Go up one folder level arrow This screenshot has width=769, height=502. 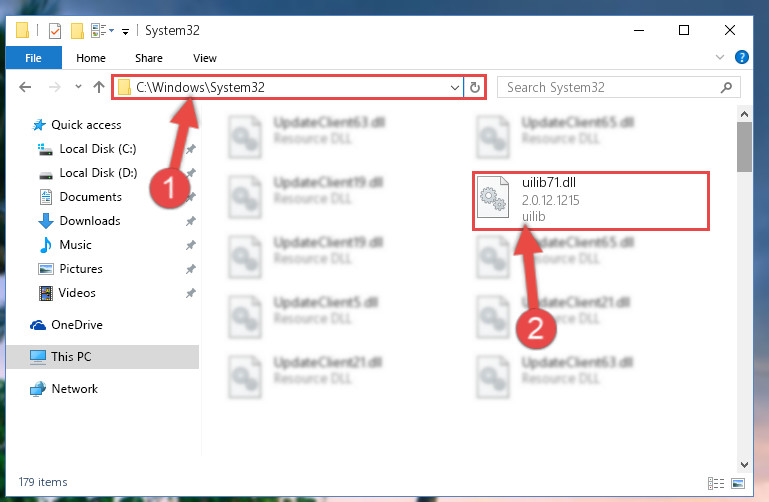(x=99, y=87)
